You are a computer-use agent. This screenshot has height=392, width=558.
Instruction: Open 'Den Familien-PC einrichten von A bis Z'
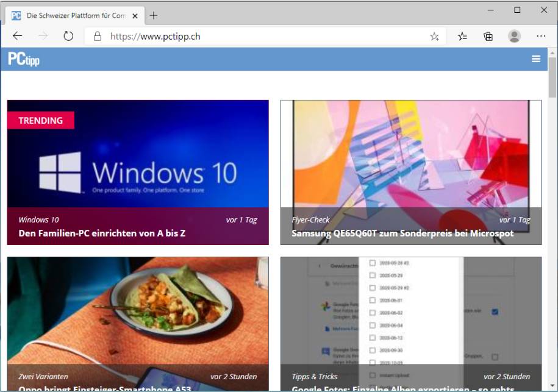(x=102, y=233)
